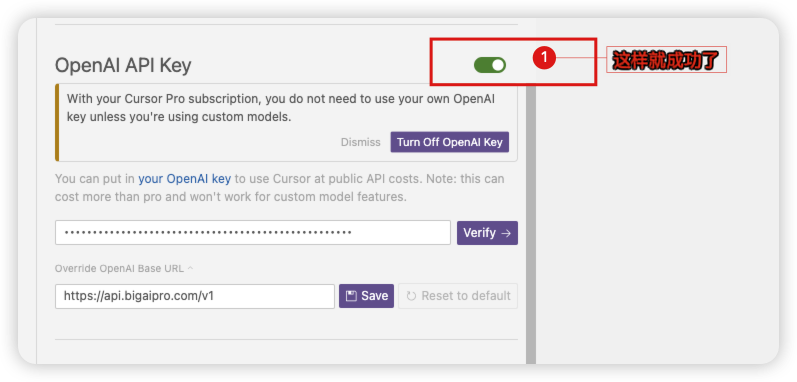Toggle the OpenAI API Key switch off
The width and height of the screenshot is (797, 382).
[490, 65]
